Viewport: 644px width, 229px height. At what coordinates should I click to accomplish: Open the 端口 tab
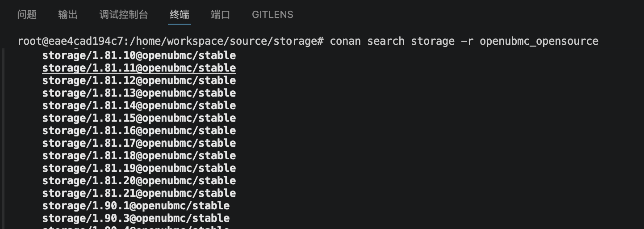click(x=221, y=14)
